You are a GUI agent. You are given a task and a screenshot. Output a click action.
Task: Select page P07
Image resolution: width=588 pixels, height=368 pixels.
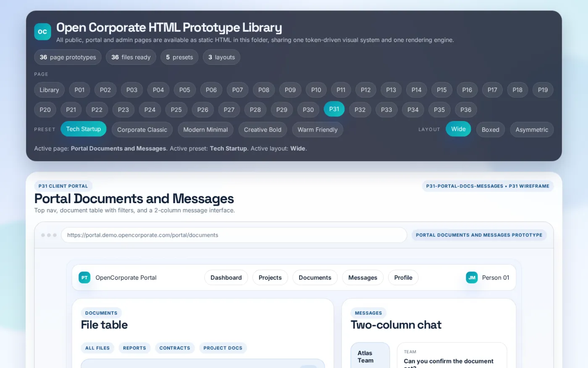click(238, 90)
